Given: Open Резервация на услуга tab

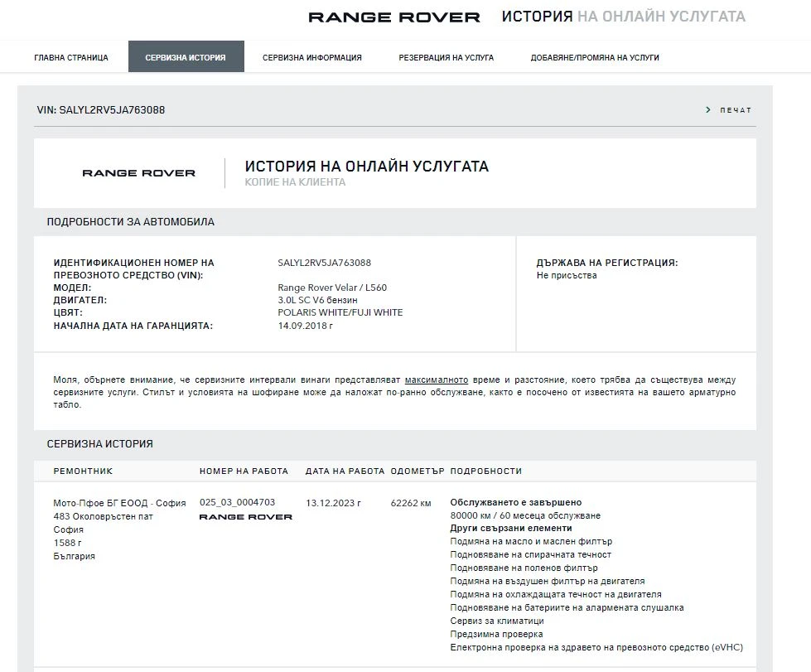Looking at the screenshot, I should (446, 57).
